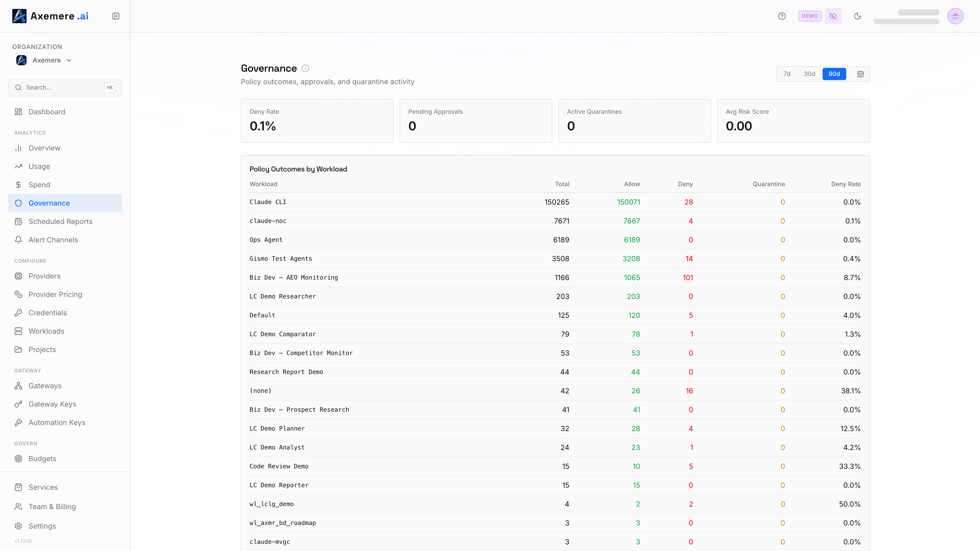The width and height of the screenshot is (980, 551).
Task: Collapse the sidebar panel icon
Action: [x=116, y=16]
